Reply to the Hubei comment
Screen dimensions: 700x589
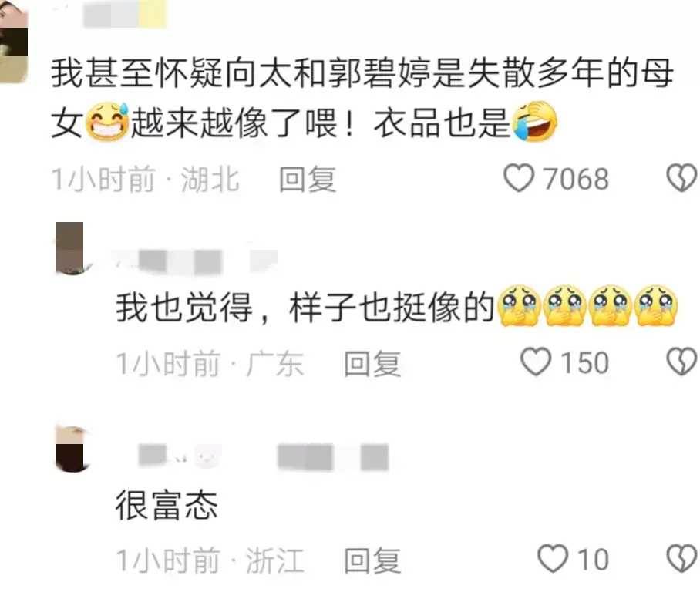(307, 179)
